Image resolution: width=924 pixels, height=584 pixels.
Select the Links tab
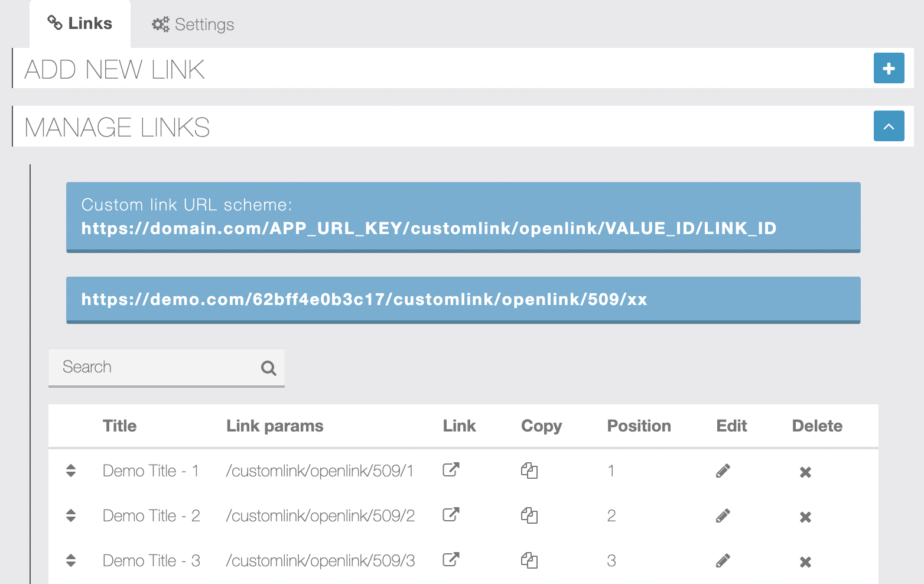click(x=80, y=23)
